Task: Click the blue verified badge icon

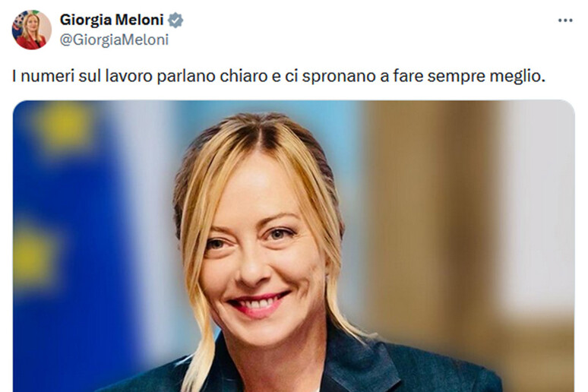Action: coord(175,20)
